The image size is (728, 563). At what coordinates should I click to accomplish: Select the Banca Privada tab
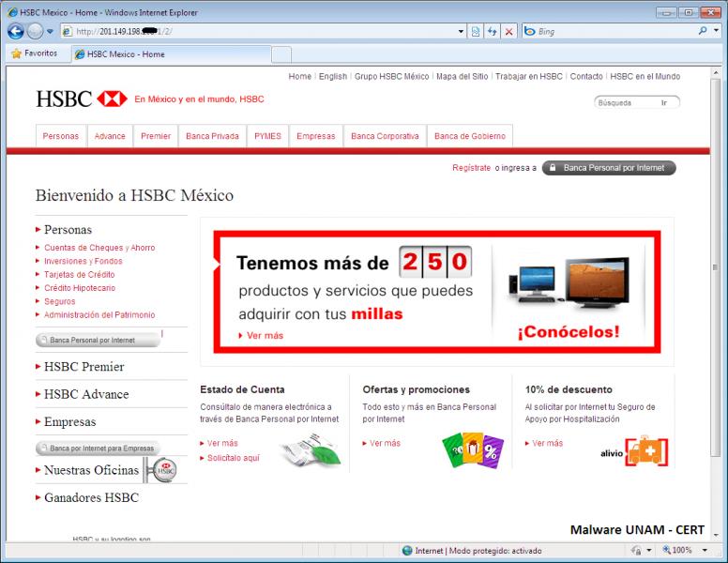[x=212, y=136]
